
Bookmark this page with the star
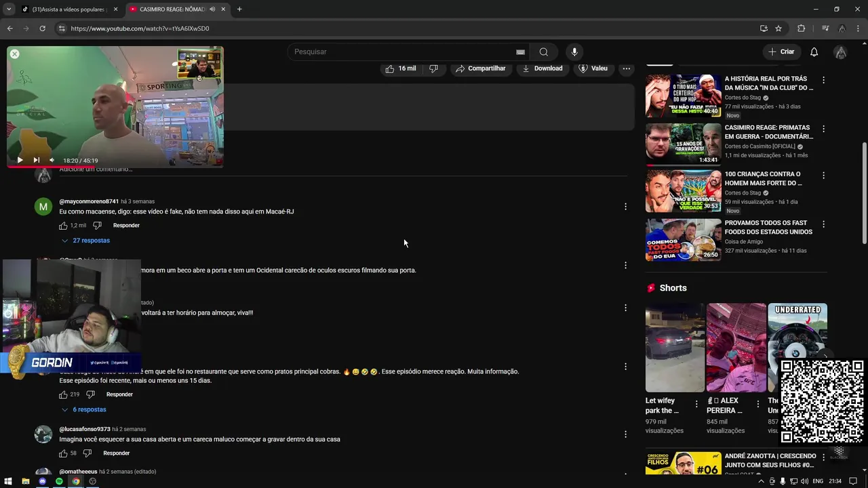click(x=778, y=28)
